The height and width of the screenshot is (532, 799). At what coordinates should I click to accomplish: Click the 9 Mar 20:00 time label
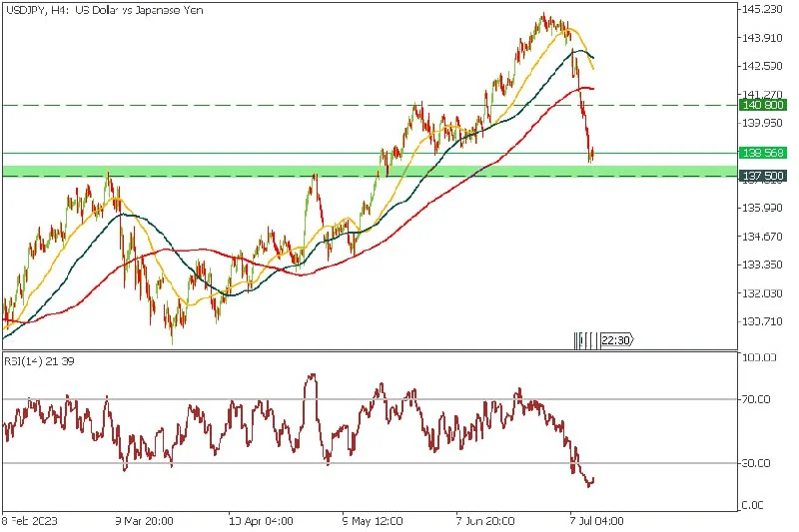(x=145, y=521)
